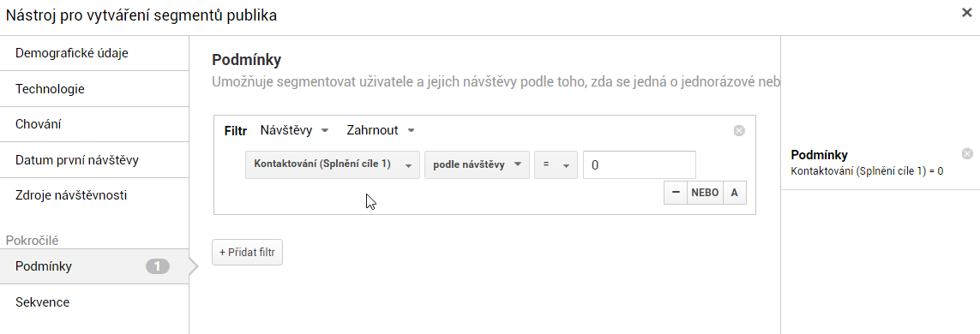Viewport: 980px width, 334px height.
Task: Close the segment builder dialog
Action: [x=967, y=13]
